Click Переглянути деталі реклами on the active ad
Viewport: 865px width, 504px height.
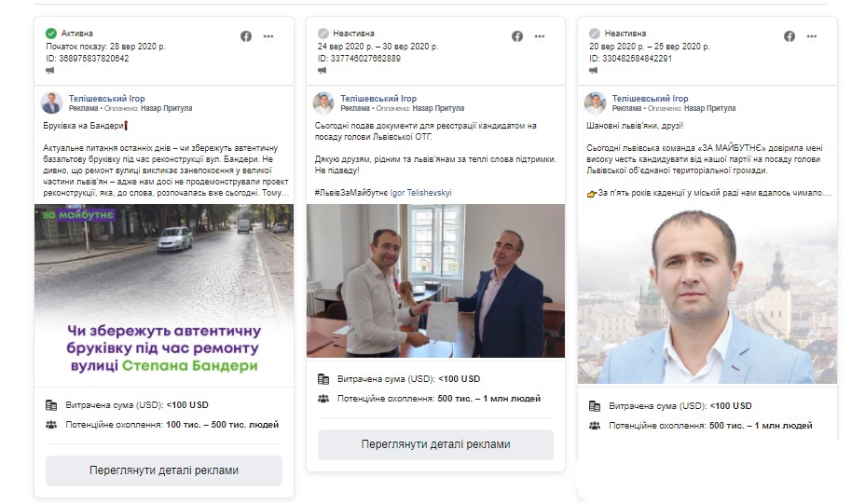(x=164, y=470)
